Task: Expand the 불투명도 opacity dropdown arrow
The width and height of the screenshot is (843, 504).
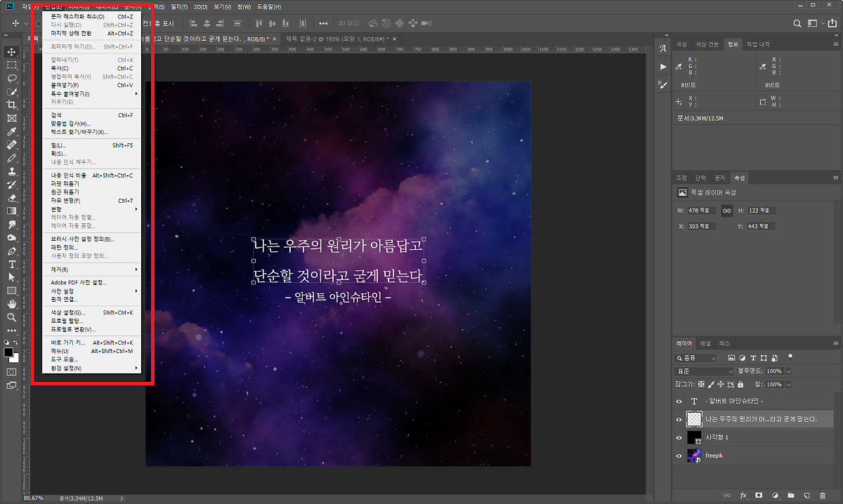Action: [788, 371]
